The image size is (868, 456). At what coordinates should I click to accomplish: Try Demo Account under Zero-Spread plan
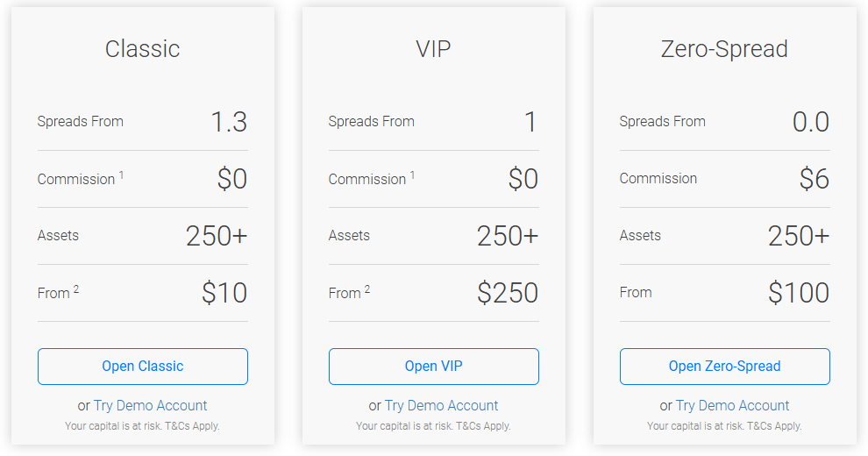tap(733, 406)
